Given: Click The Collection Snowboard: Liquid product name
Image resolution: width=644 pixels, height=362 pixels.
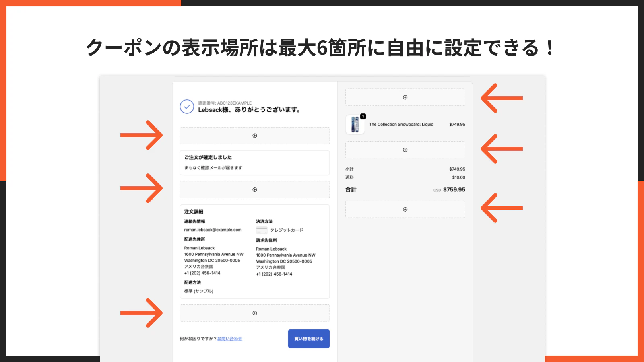Looking at the screenshot, I should tap(401, 125).
